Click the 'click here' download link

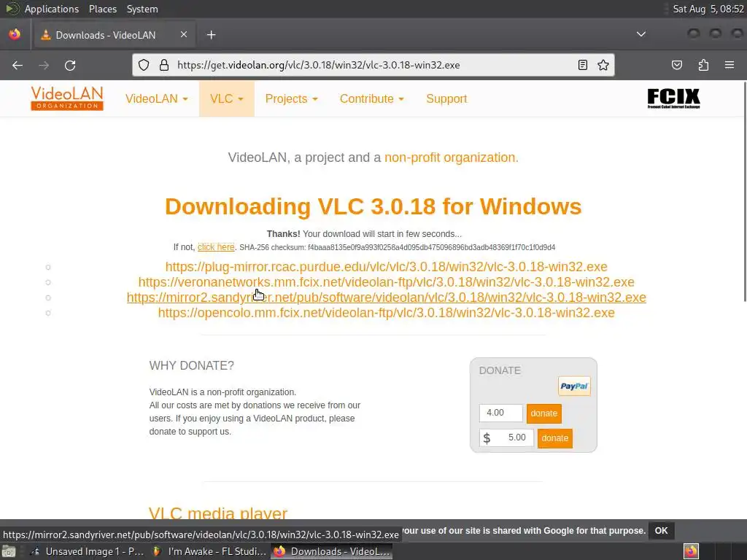point(216,247)
